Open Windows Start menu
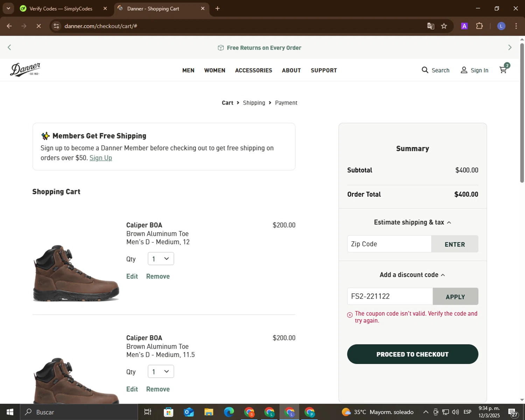 [x=10, y=412]
